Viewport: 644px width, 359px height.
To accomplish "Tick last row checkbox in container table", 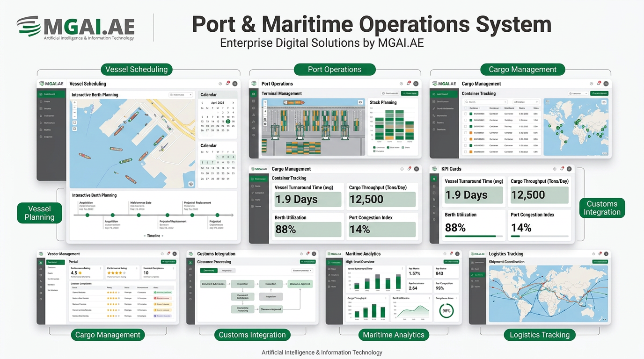I will (x=465, y=151).
